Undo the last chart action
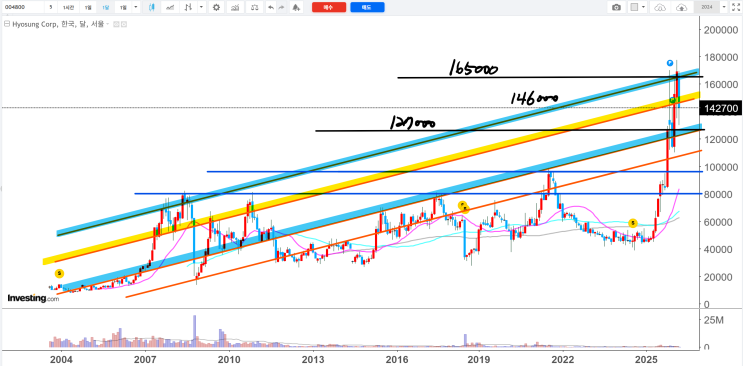The height and width of the screenshot is (366, 743). point(271,7)
